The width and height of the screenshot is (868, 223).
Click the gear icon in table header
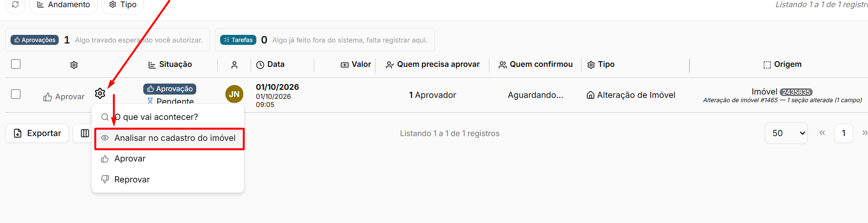(74, 65)
